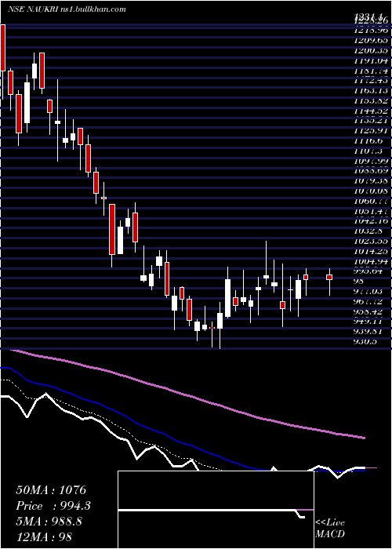The width and height of the screenshot is (392, 549).
Task: Click the <<Live MACD label
Action: (x=330, y=528)
